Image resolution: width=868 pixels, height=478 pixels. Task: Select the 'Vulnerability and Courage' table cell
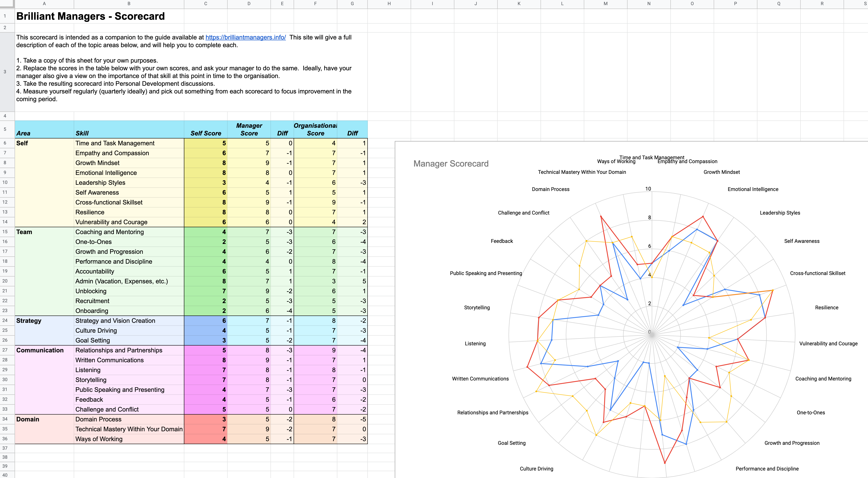[x=129, y=222]
